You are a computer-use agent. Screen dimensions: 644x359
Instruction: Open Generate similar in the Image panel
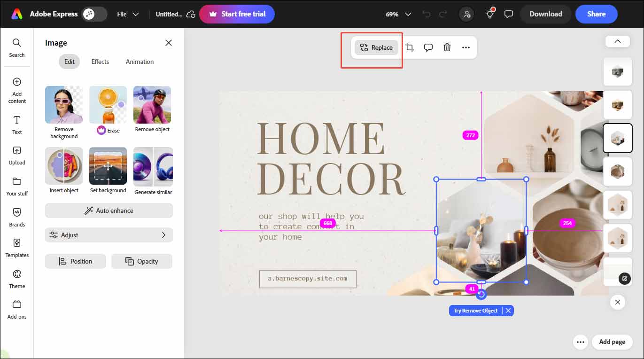pyautogui.click(x=152, y=165)
